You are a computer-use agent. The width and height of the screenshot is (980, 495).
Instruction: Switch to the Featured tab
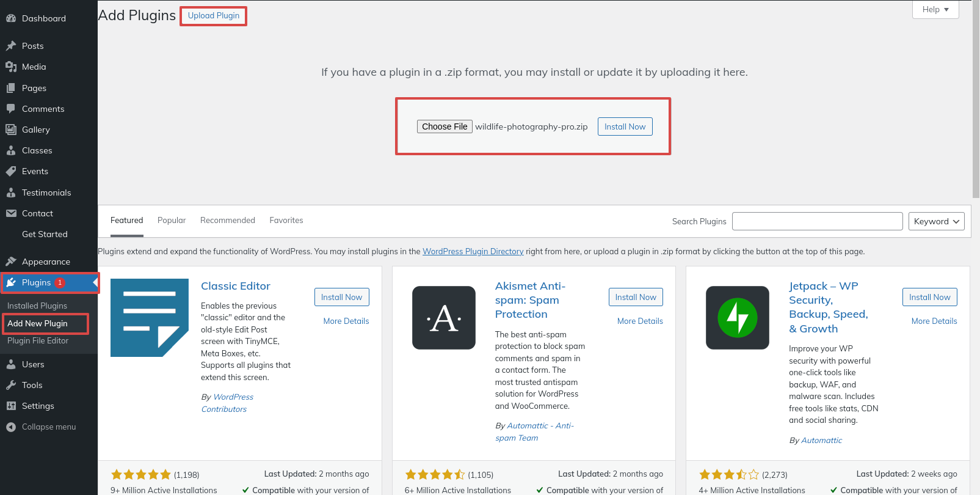pos(127,221)
